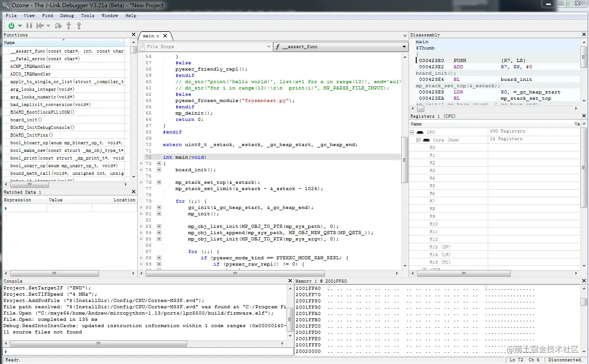Click the Reset program arrow icon
Screen dimensions: 589x364
pos(40,26)
